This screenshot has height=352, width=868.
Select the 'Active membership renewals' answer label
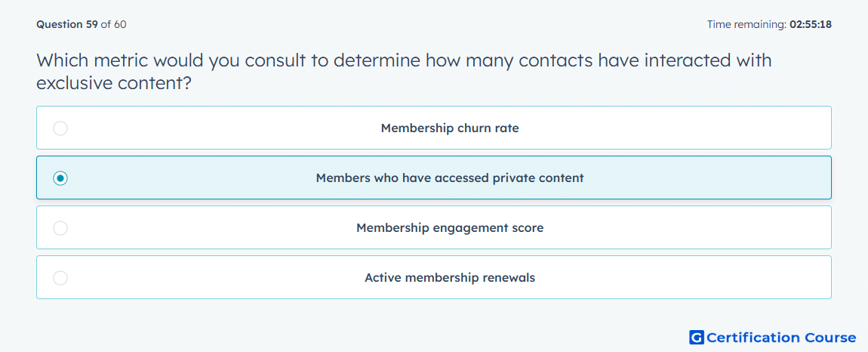(450, 278)
